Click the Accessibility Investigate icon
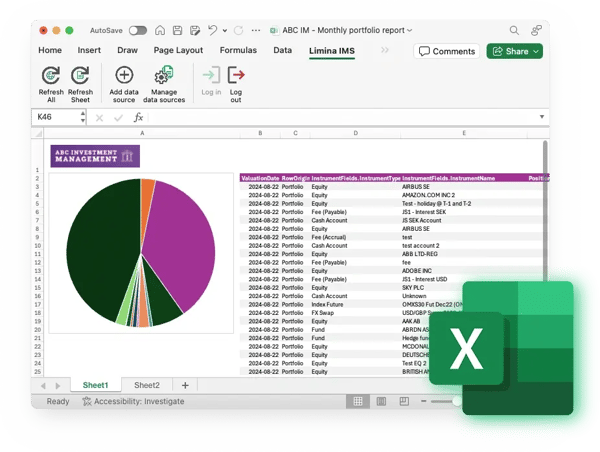600x452 pixels. [x=87, y=401]
